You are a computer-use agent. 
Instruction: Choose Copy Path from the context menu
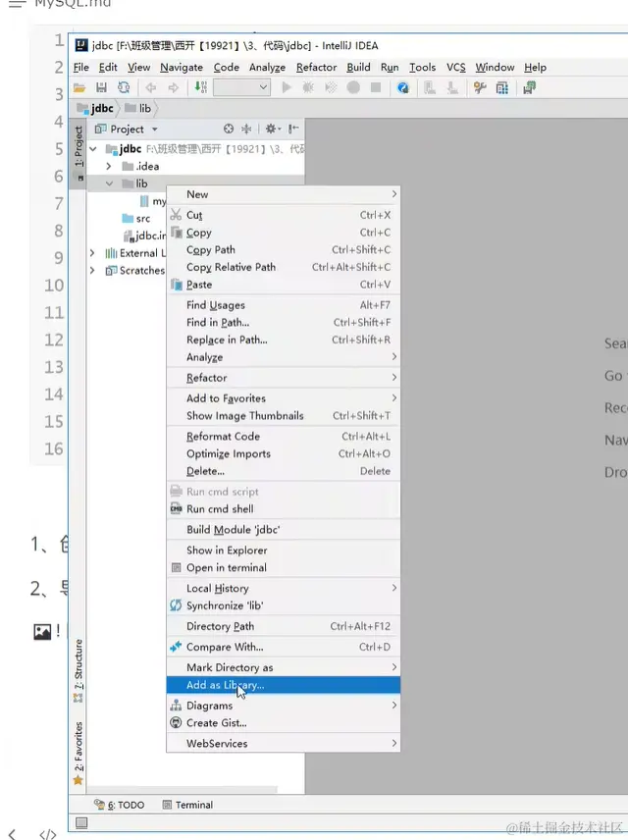(283, 249)
